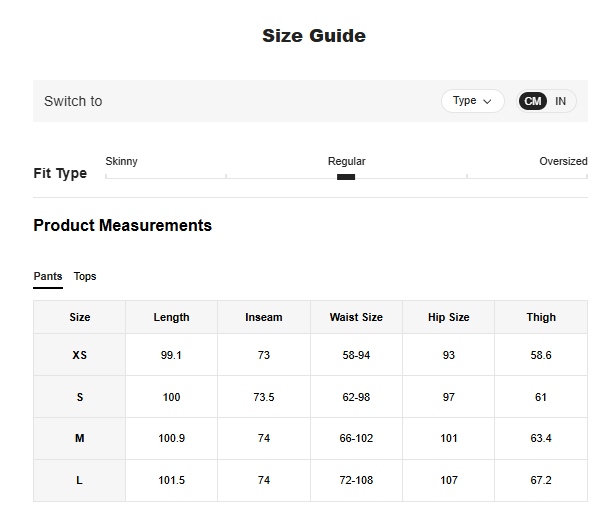Image resolution: width=606 pixels, height=507 pixels.
Task: Click the Skinny fit label
Action: pyautogui.click(x=122, y=161)
